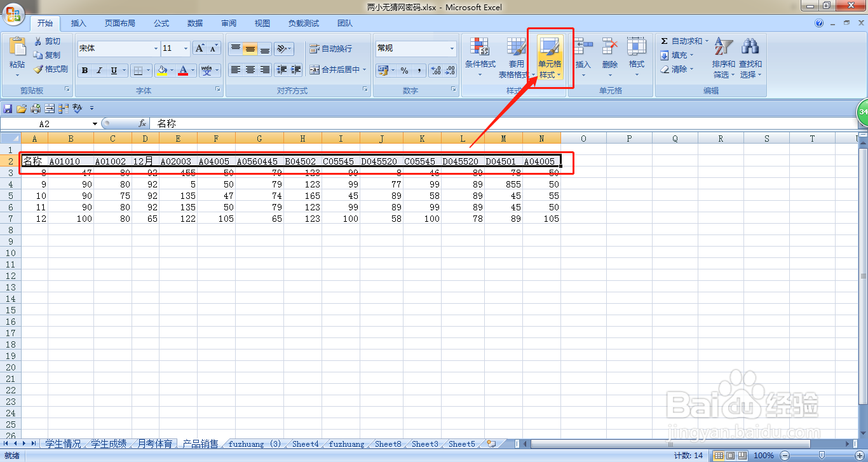This screenshot has width=868, height=462.
Task: Open Find & Select (查找和选择) binoculars
Action: pyautogui.click(x=750, y=57)
